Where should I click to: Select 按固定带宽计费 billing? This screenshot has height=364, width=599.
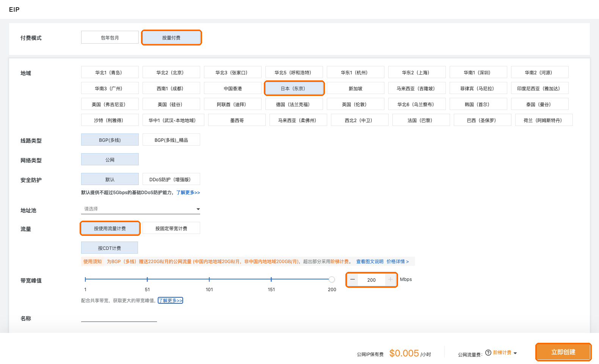click(171, 228)
